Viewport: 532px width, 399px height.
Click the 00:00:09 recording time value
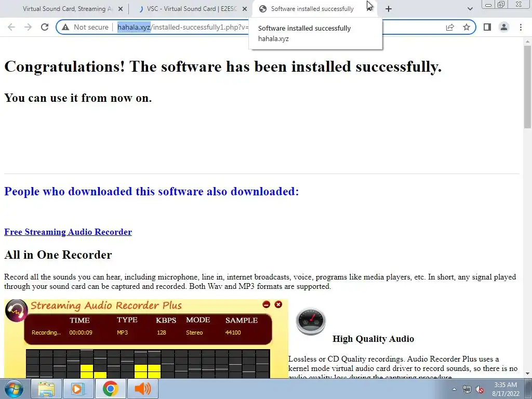click(81, 332)
